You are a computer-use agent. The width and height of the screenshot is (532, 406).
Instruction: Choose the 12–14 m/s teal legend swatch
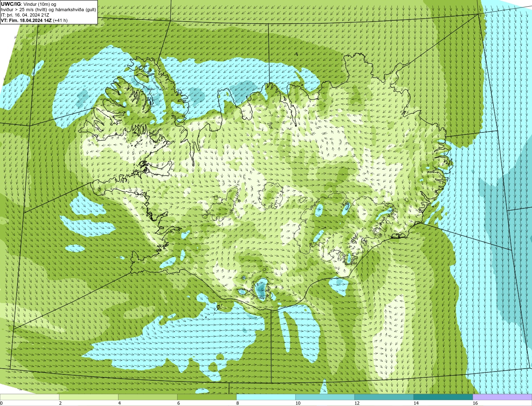tap(384, 397)
